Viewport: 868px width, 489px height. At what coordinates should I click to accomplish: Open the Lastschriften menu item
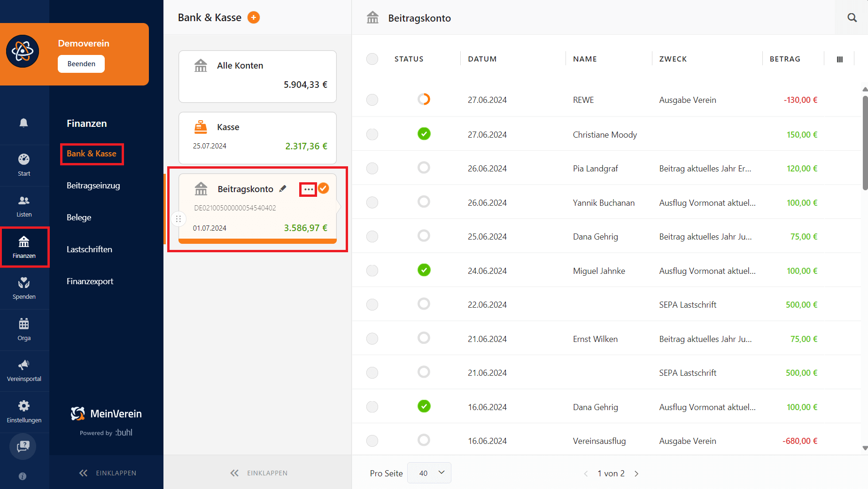pyautogui.click(x=89, y=249)
